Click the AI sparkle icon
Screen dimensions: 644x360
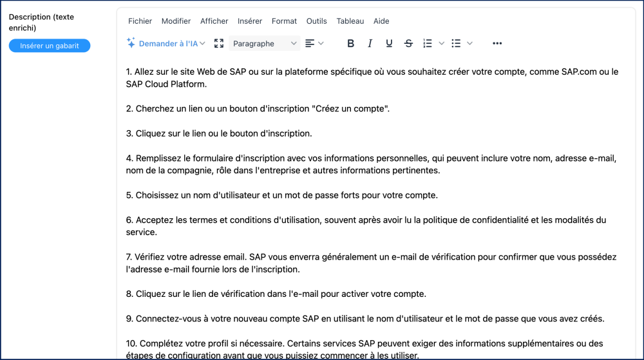[131, 43]
